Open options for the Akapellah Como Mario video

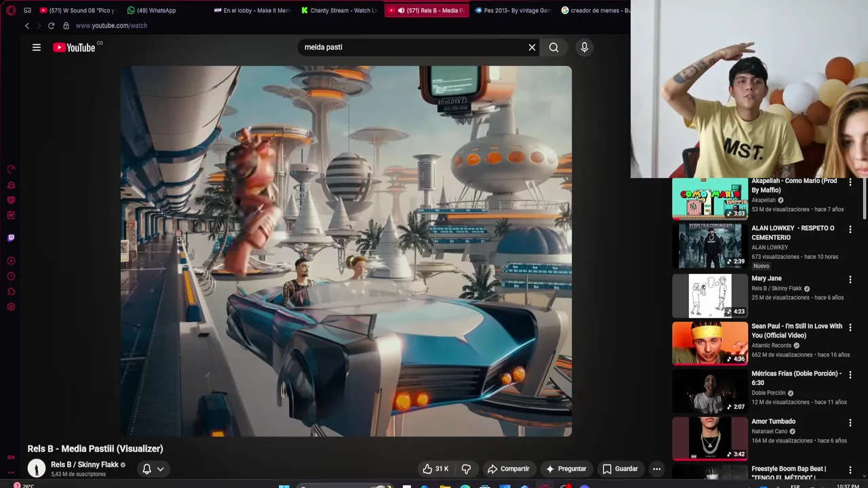click(x=850, y=182)
